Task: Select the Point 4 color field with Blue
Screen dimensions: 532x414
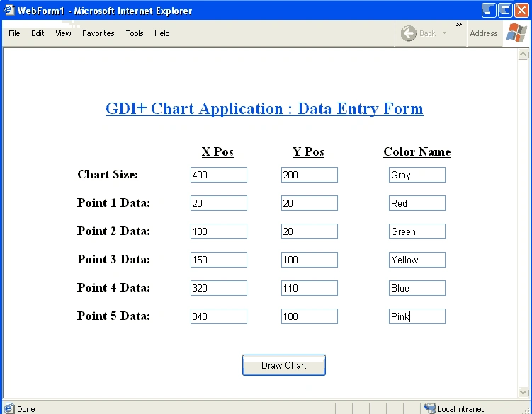Action: coord(417,288)
